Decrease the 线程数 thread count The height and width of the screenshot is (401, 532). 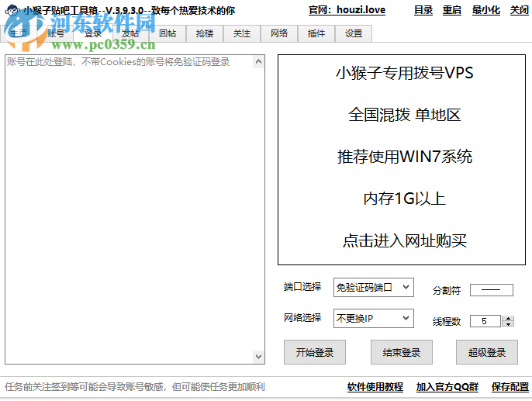(x=508, y=324)
